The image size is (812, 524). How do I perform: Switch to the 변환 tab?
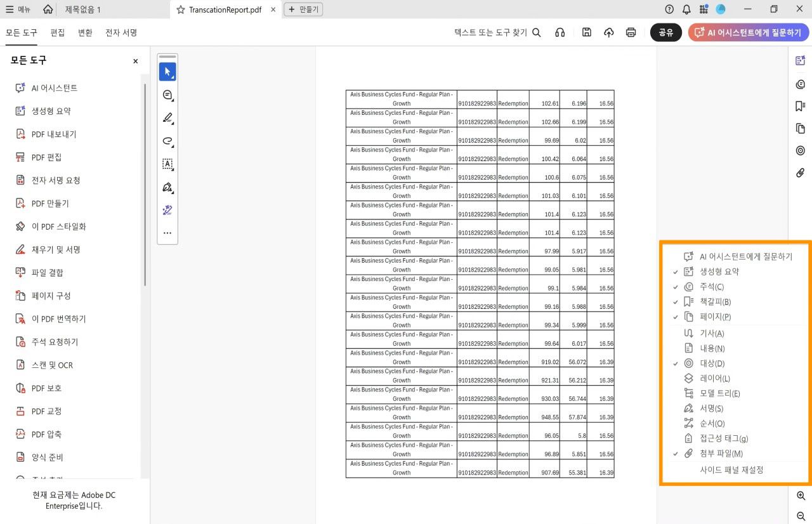85,32
